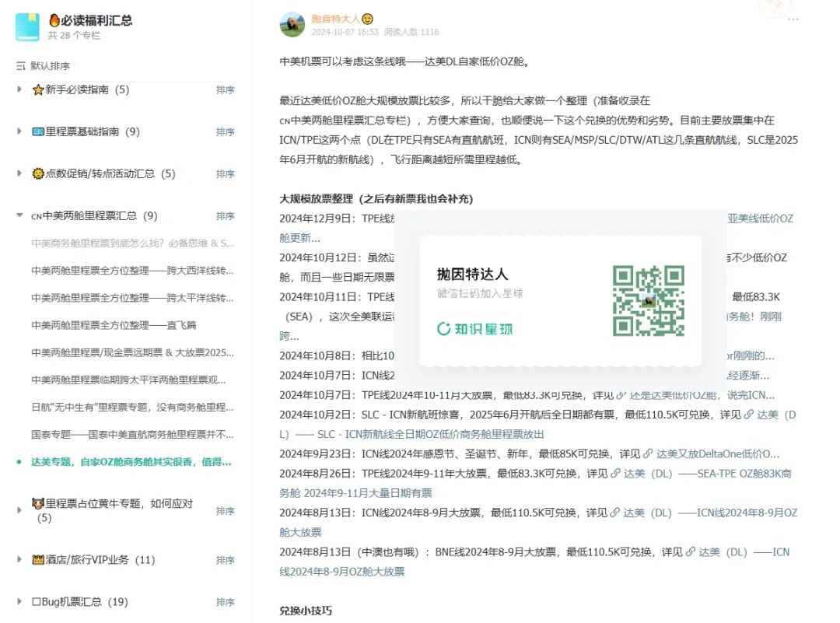Expand the 酒店/旅行VIP业务 section
This screenshot has width=840, height=623.
point(19,559)
